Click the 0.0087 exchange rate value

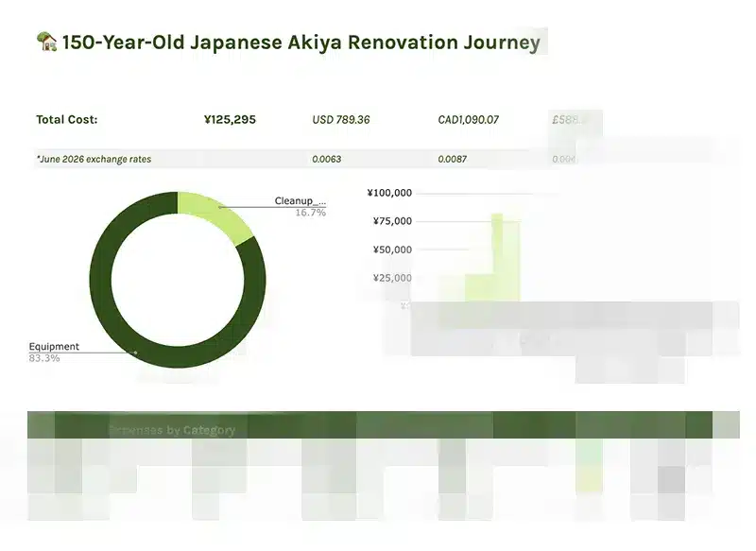click(x=453, y=159)
